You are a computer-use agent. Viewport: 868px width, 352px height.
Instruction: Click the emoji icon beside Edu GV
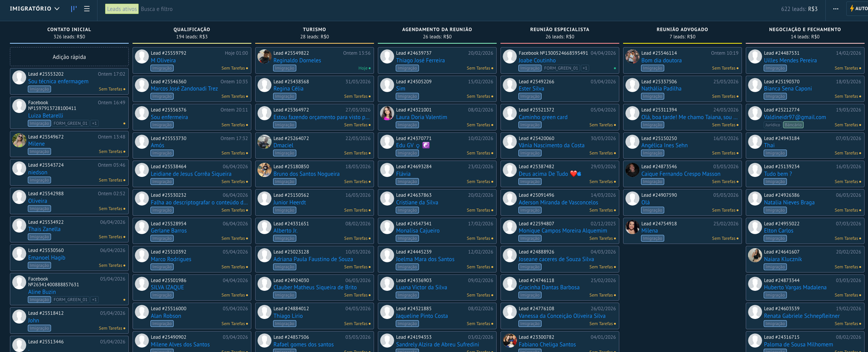click(x=426, y=145)
